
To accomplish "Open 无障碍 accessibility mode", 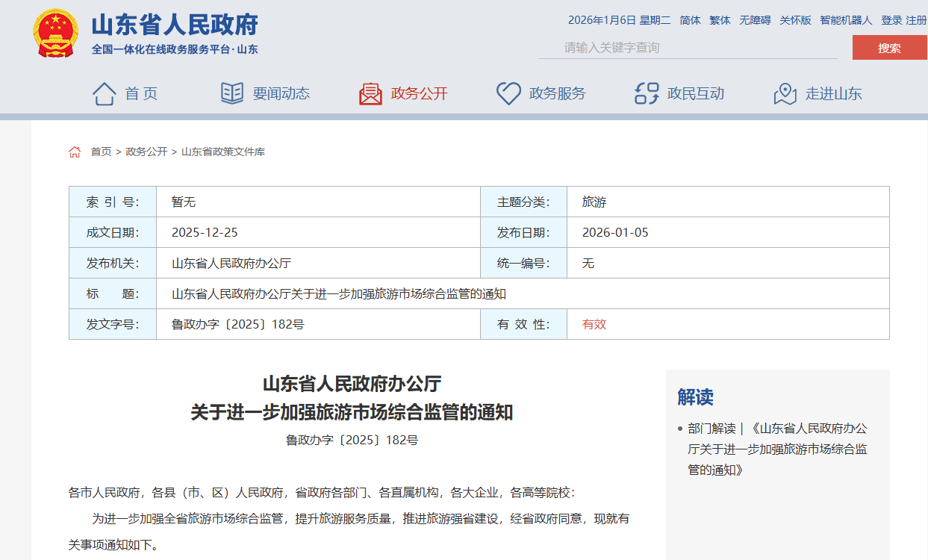I will point(755,20).
